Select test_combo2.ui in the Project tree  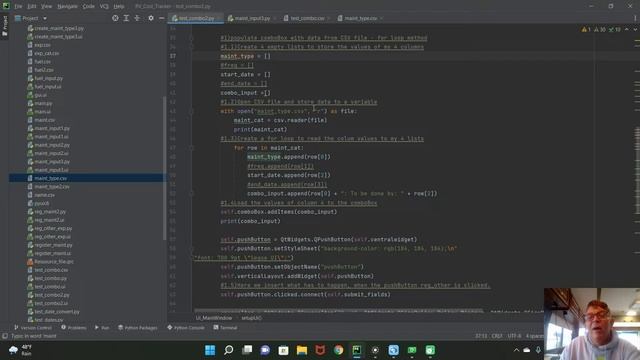51,303
